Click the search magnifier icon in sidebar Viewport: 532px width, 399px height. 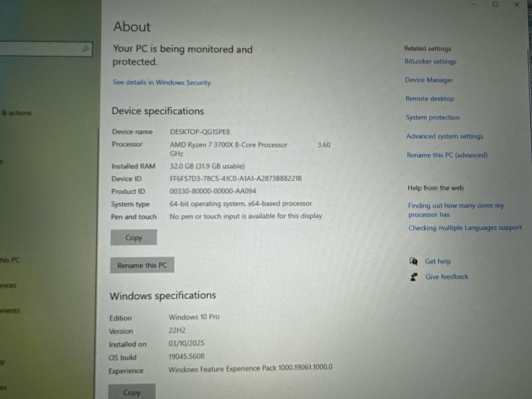(86, 49)
